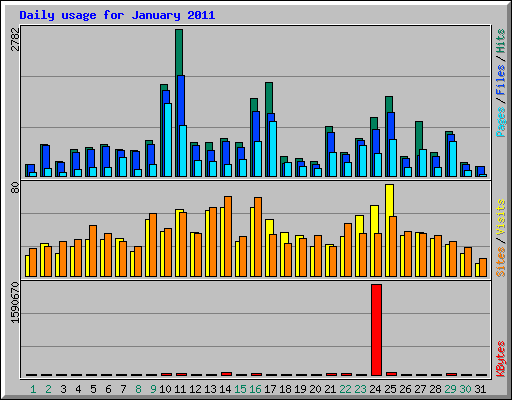The image size is (512, 400).
Task: Click day label 14 on the axis
Action: pos(225,389)
